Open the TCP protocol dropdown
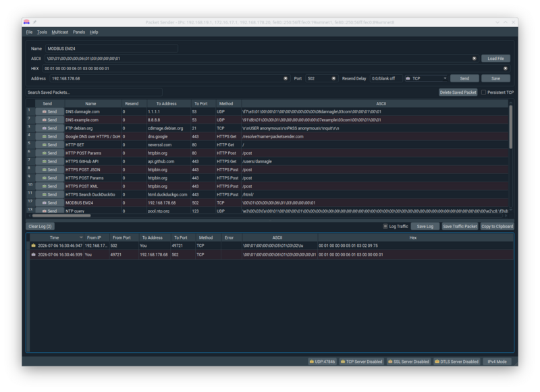540x392 pixels. click(x=426, y=78)
